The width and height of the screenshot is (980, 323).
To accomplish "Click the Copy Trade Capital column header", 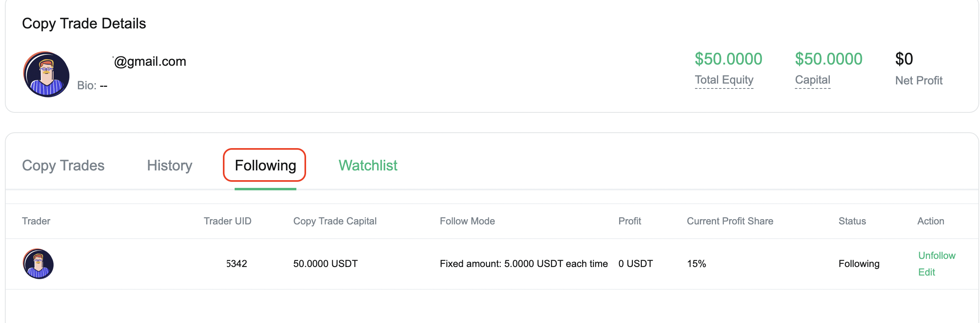I will [335, 221].
